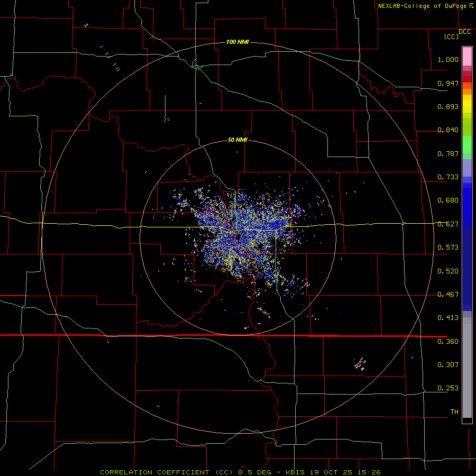The height and width of the screenshot is (476, 476).
Task: Click the 0.5 DEG elevation text
Action: pyautogui.click(x=254, y=472)
